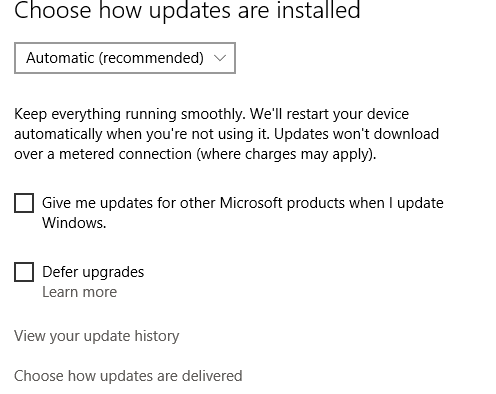The width and height of the screenshot is (496, 394).
Task: Open the Automatic (recommended) dropdown
Action: click(125, 58)
